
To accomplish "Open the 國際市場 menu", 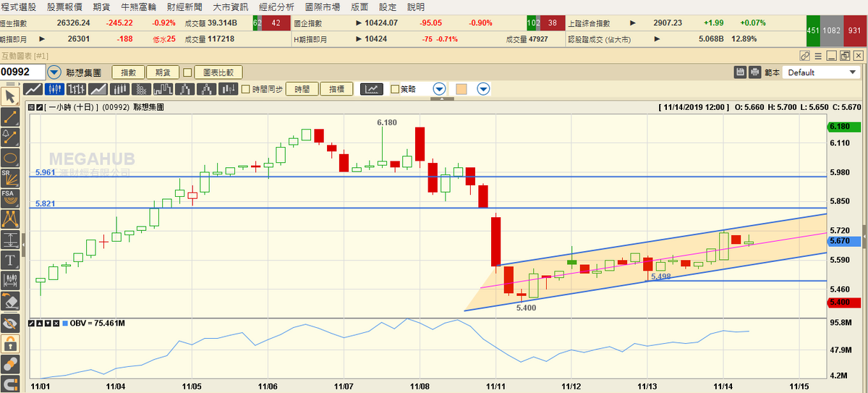I will click(323, 7).
